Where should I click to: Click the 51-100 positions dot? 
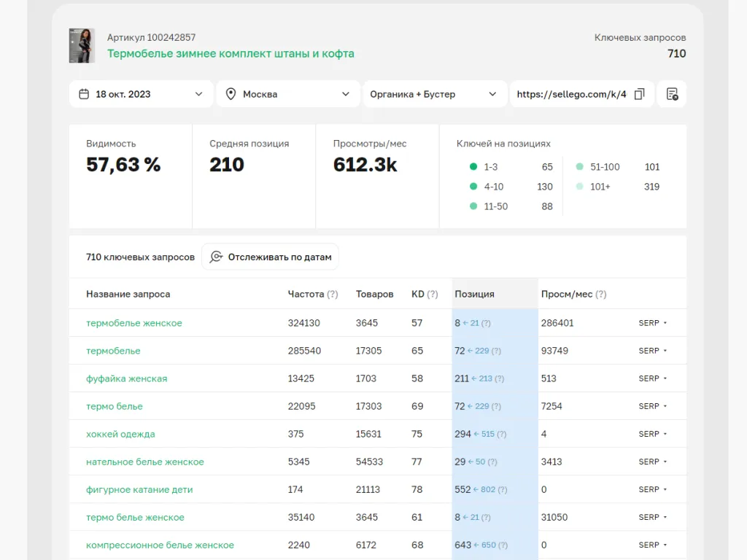click(x=579, y=167)
